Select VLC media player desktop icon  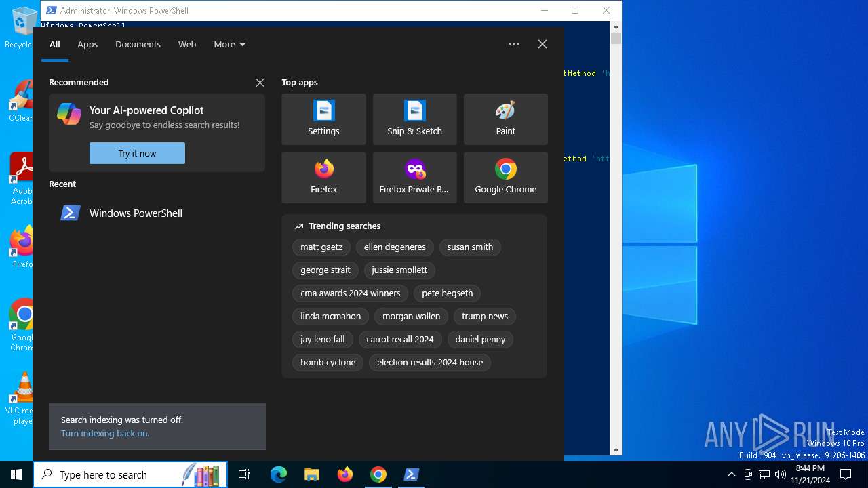pos(20,399)
